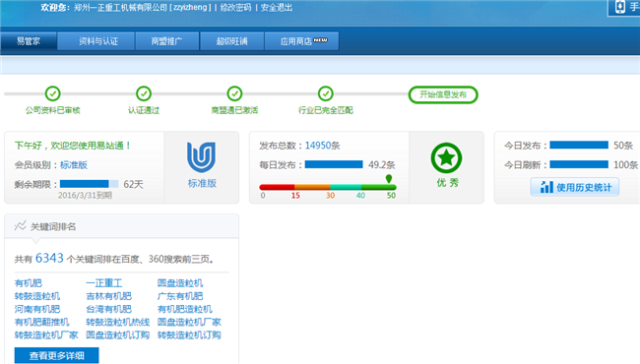The height and width of the screenshot is (364, 640).
Task: Open the keyword link 有机肥造粒机
Action: click(x=184, y=309)
